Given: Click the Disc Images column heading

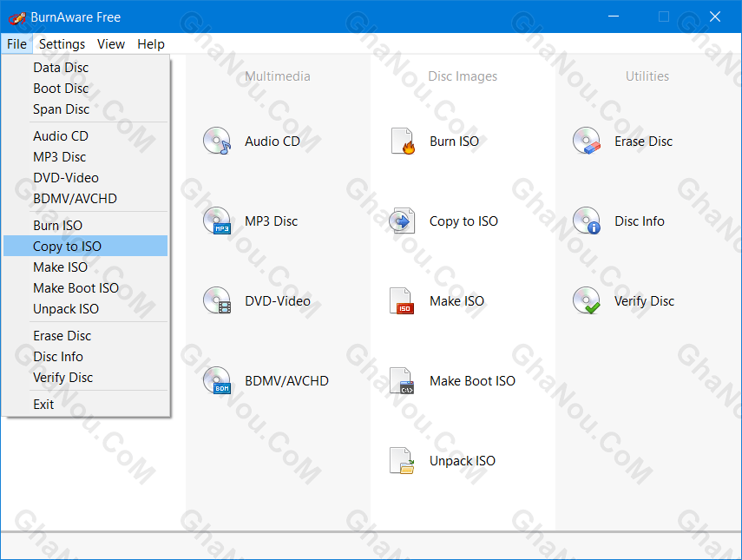Looking at the screenshot, I should [x=463, y=76].
